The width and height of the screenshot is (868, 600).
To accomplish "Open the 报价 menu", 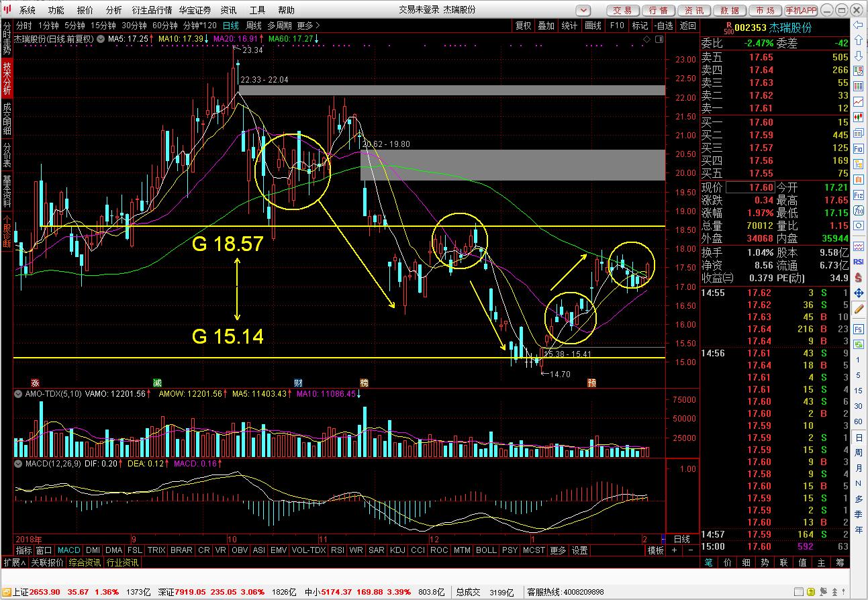I will (85, 10).
